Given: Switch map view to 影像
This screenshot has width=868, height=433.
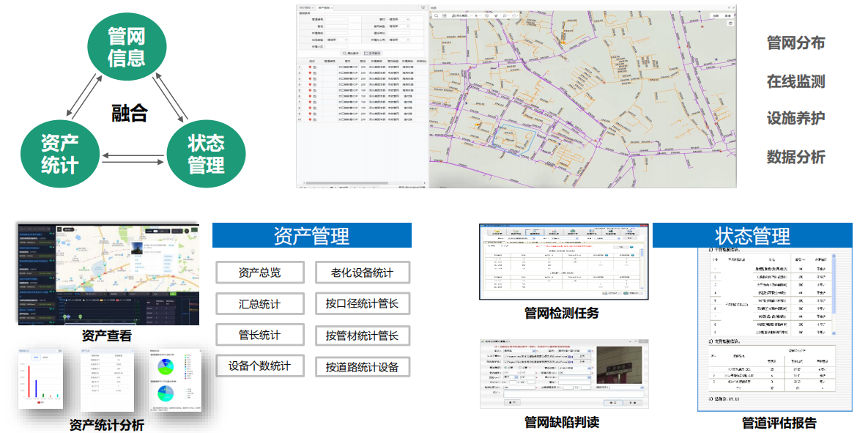Looking at the screenshot, I should click(728, 15).
